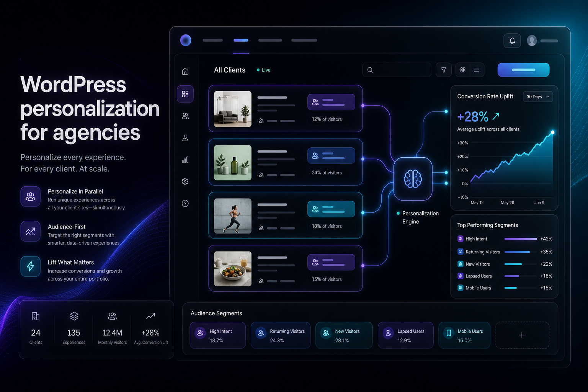
Task: Click the Lift What Matters lightning icon
Action: point(31,266)
